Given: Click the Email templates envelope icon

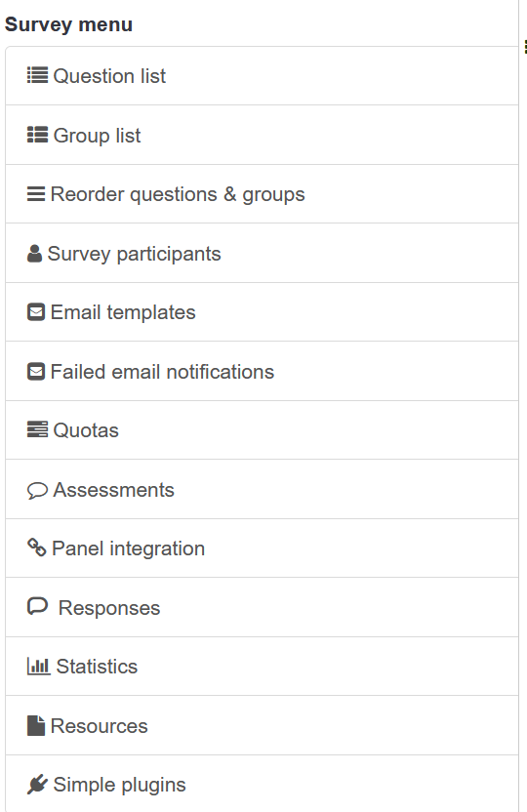Looking at the screenshot, I should [x=36, y=312].
